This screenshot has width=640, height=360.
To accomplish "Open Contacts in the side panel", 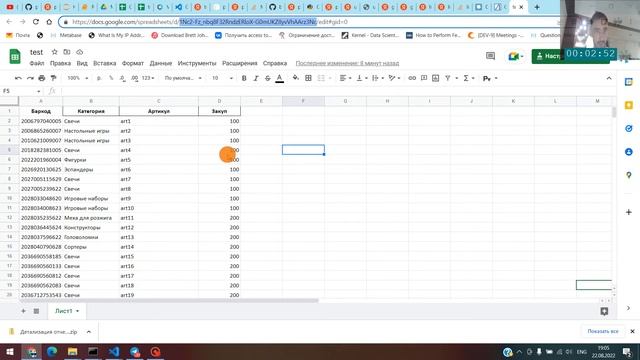I will click(629, 152).
